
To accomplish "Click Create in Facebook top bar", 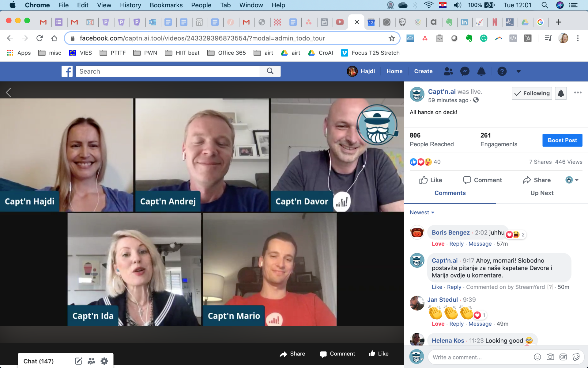I will (x=423, y=71).
